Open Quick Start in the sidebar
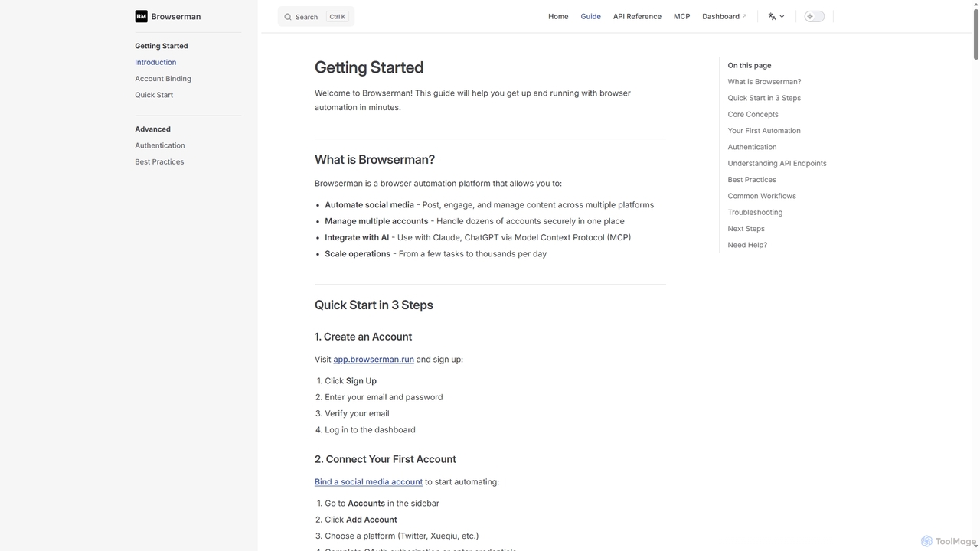 tap(154, 95)
